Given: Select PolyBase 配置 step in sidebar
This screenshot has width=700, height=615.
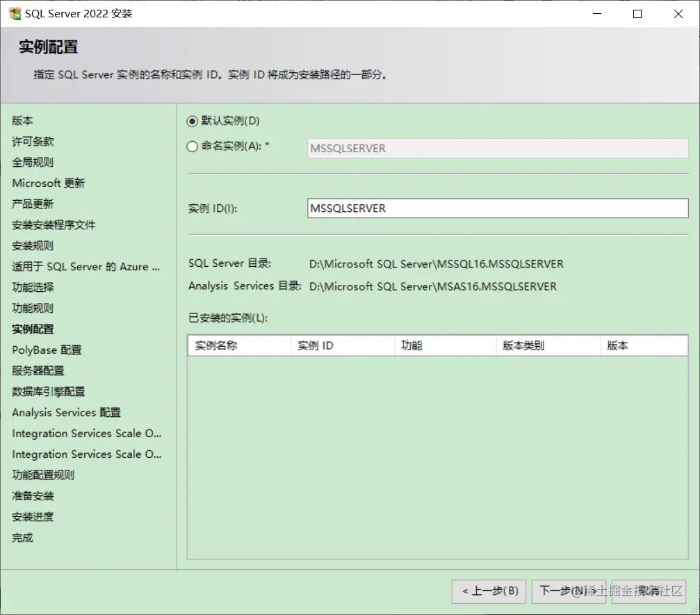Looking at the screenshot, I should coord(47,350).
